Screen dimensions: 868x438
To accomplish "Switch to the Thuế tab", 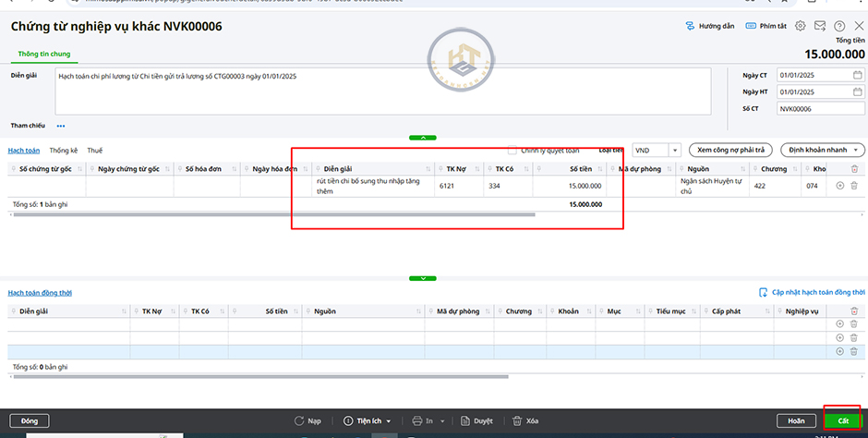I will pyautogui.click(x=95, y=150).
